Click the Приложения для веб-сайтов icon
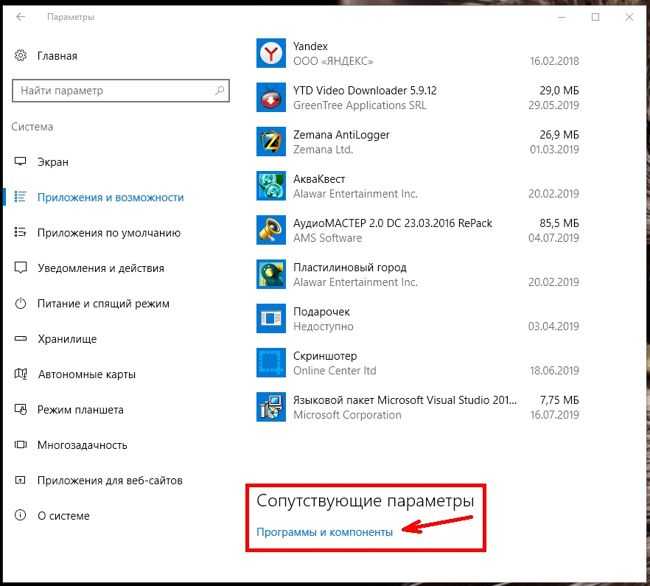Image resolution: width=650 pixels, height=586 pixels. tap(20, 480)
